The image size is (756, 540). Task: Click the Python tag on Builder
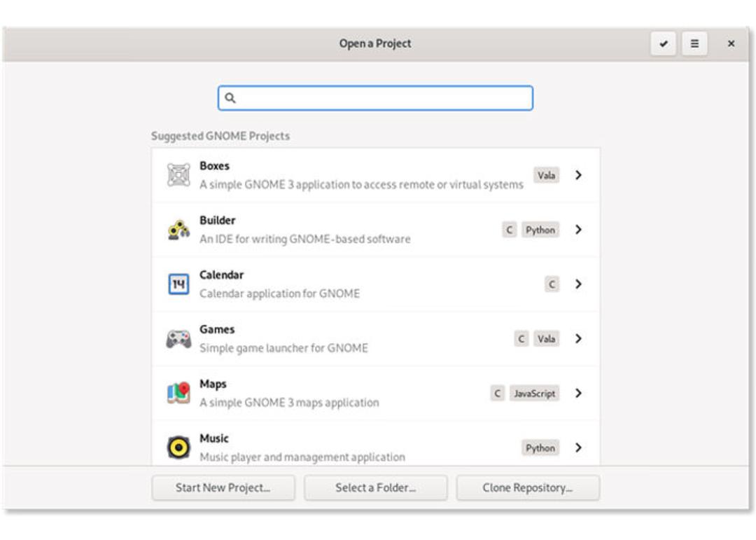coord(540,230)
